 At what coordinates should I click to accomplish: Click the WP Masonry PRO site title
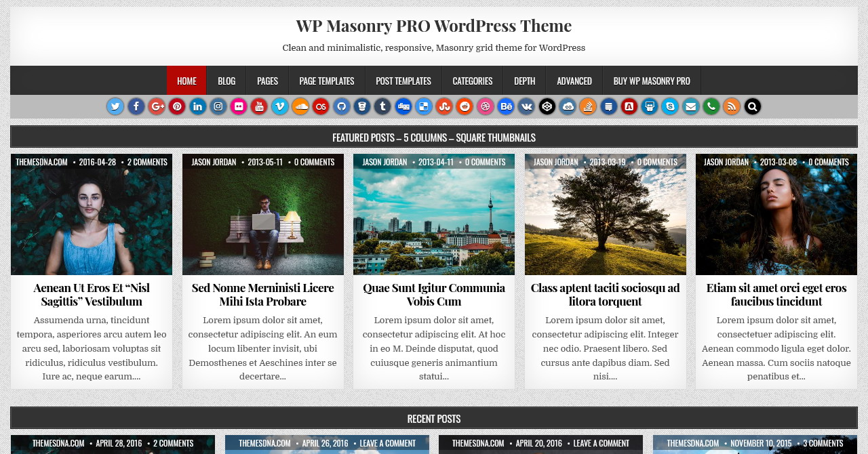434,26
